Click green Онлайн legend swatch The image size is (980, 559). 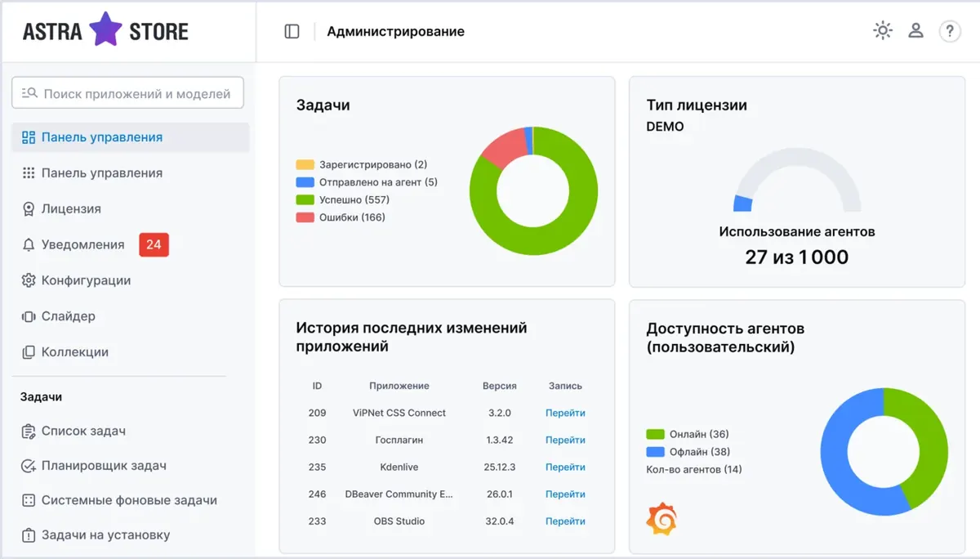tap(655, 434)
